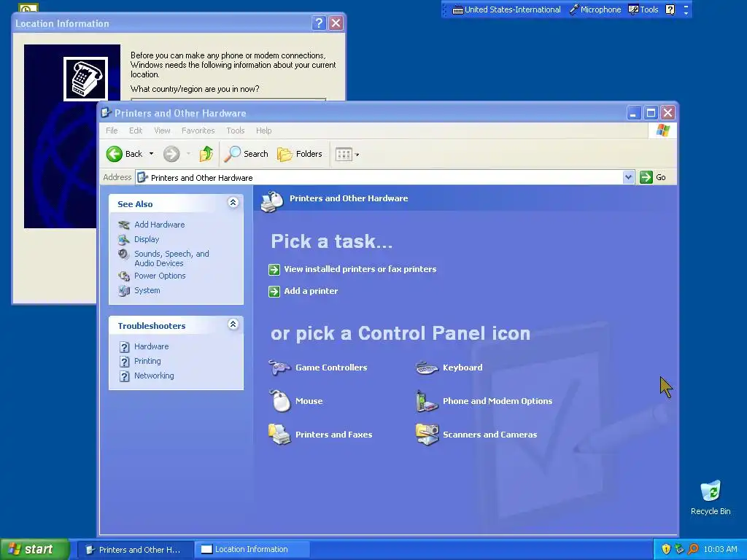The image size is (747, 560).
Task: Click the green Back arrow icon
Action: click(115, 154)
